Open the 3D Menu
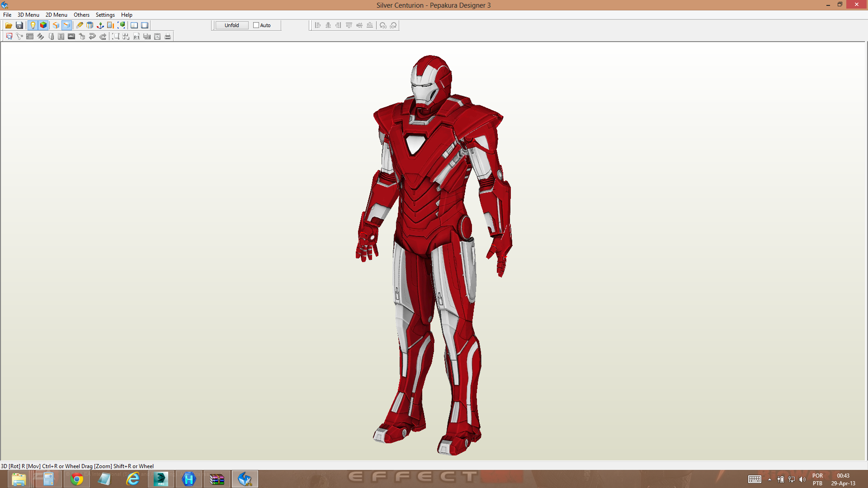This screenshot has width=868, height=488. click(28, 15)
